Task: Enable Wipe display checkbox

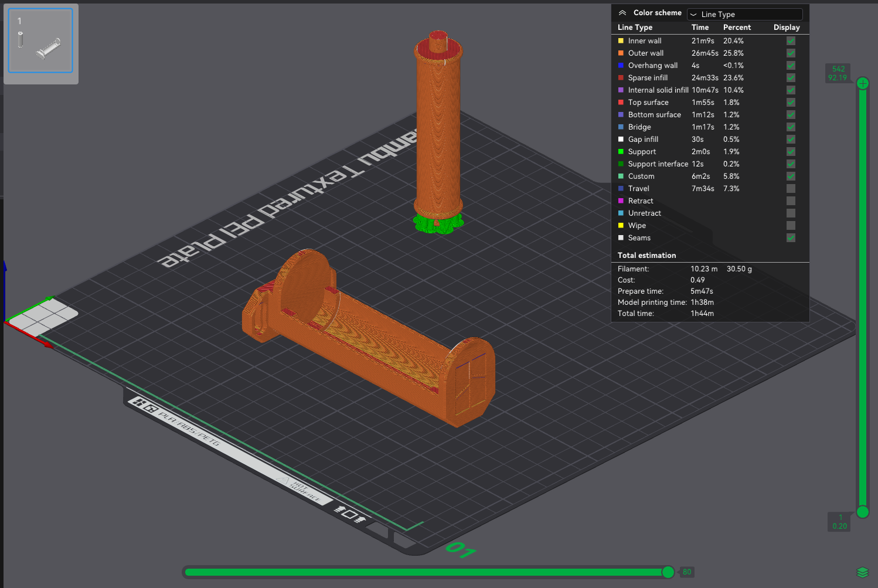Action: [791, 226]
